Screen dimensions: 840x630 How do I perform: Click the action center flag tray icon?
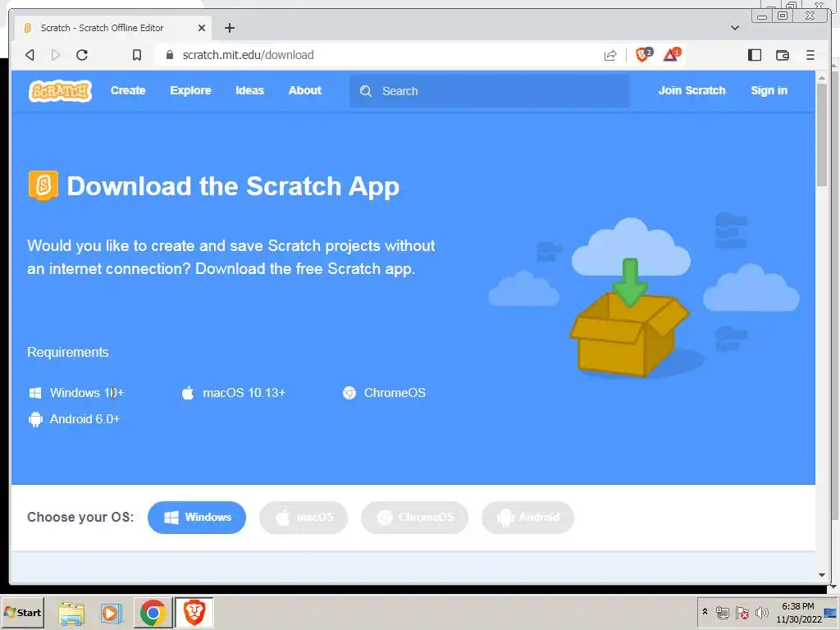[742, 612]
